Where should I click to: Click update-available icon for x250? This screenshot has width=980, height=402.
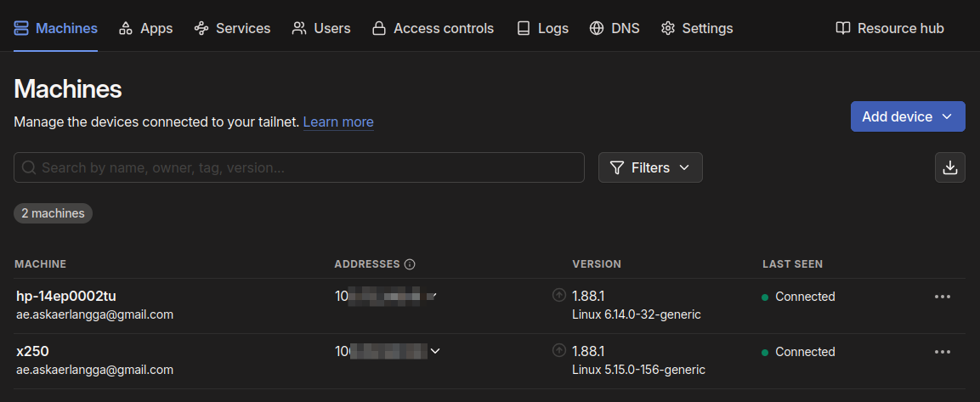click(558, 350)
